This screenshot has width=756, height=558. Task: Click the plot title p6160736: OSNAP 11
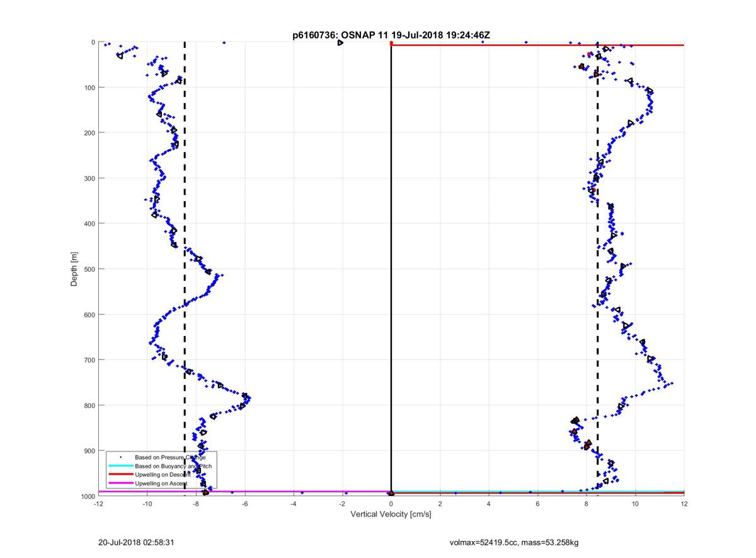point(391,35)
